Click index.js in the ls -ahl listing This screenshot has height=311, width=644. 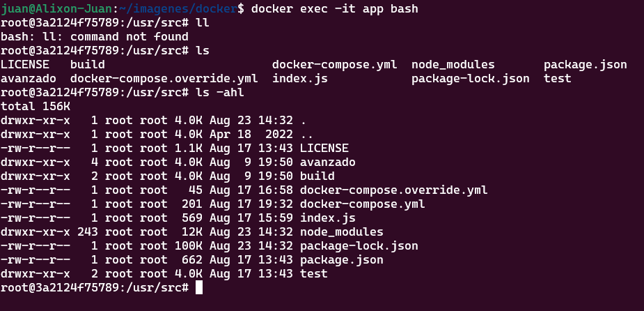coord(327,218)
